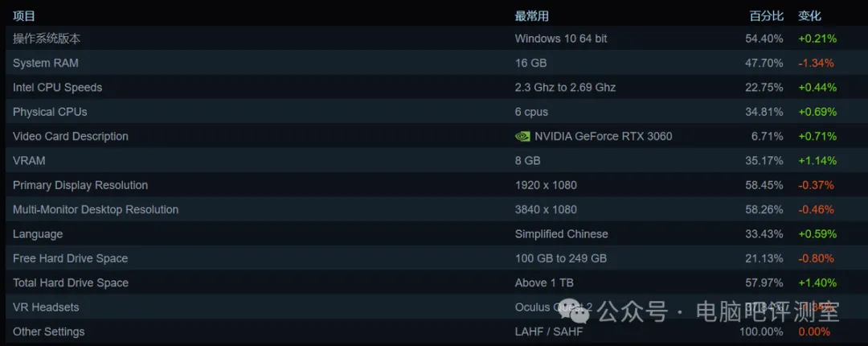Expand the 操作系统版本 row
The image size is (868, 346).
[434, 39]
